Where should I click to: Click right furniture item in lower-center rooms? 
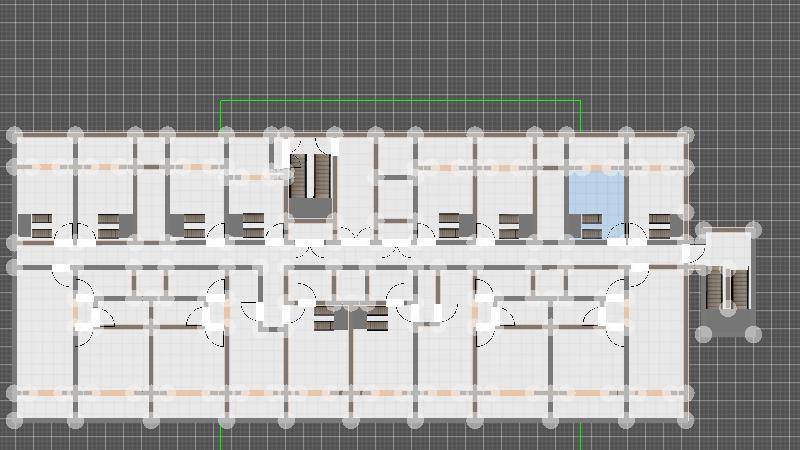click(x=376, y=319)
